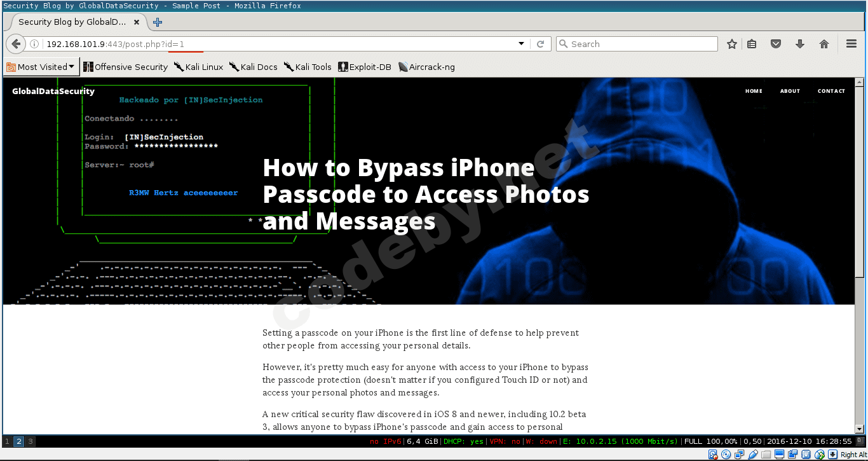Open the downloads arrow icon
This screenshot has width=868, height=461.
800,44
